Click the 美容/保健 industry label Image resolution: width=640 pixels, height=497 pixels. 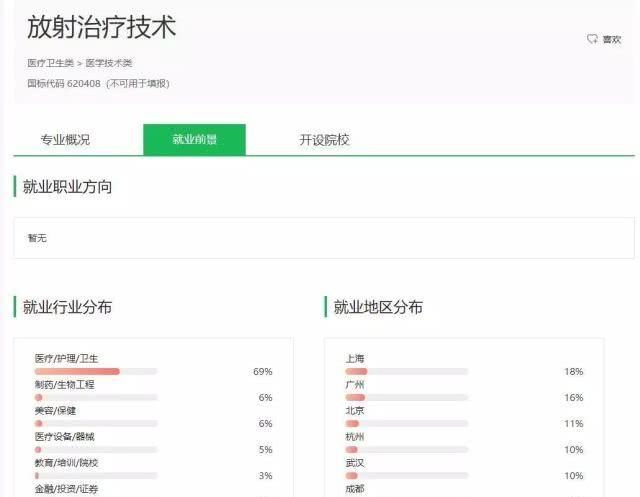(56, 411)
